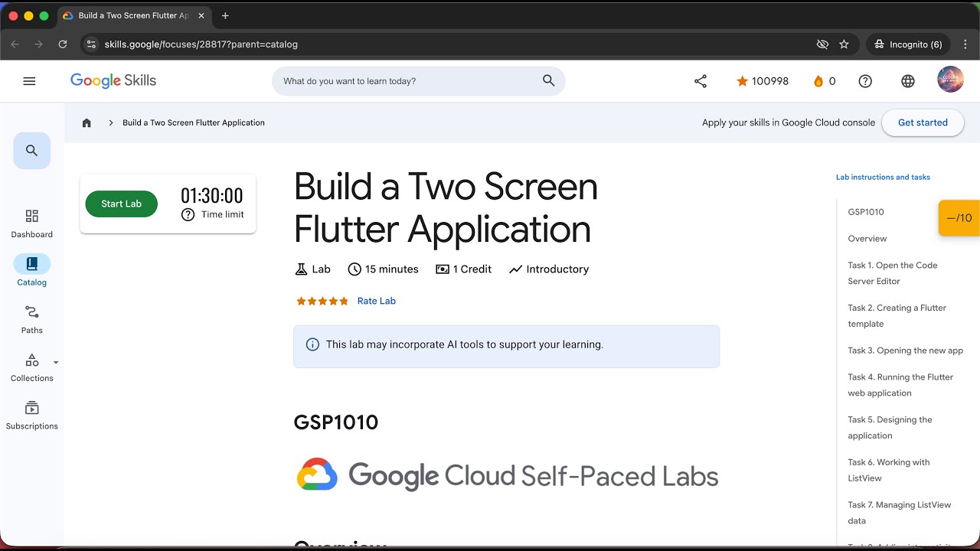
Task: Open Subscriptions from the sidebar
Action: 31,416
